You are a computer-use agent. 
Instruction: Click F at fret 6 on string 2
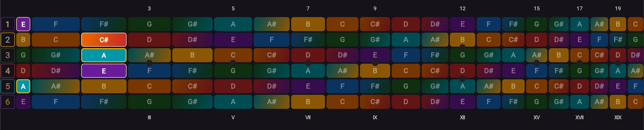click(x=271, y=40)
